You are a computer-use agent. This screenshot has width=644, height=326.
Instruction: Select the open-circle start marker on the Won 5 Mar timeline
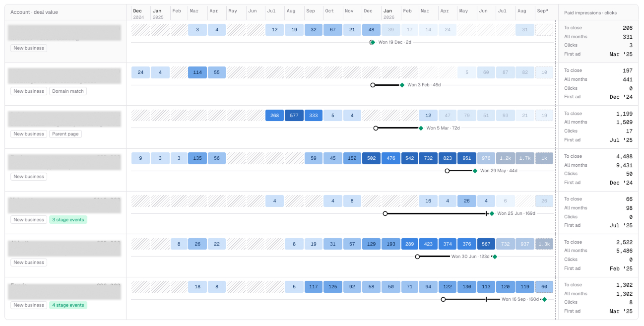tap(376, 128)
